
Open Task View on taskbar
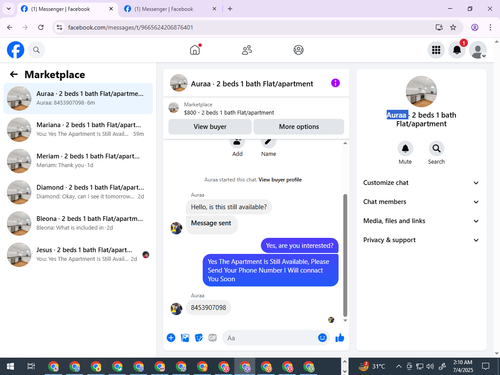click(31, 367)
